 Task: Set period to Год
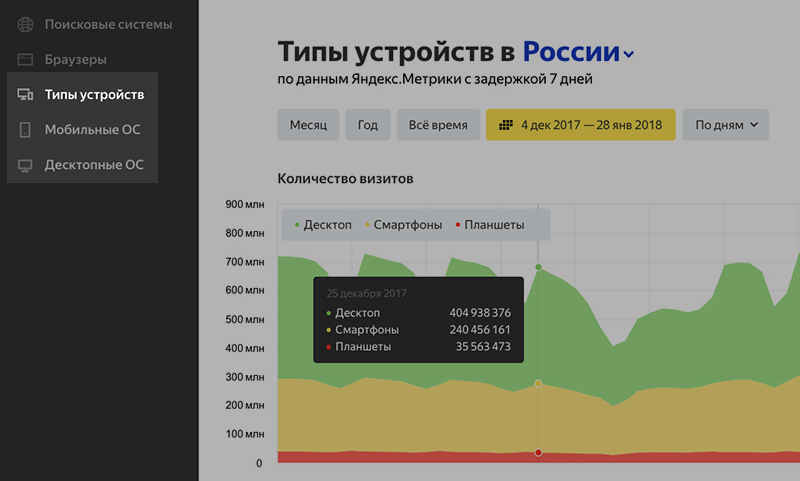tap(368, 125)
